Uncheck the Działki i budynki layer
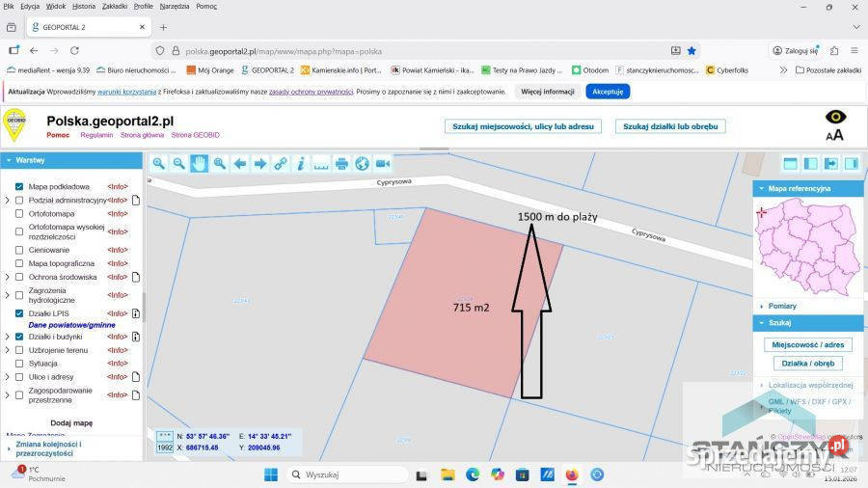Image resolution: width=868 pixels, height=488 pixels. [x=19, y=337]
